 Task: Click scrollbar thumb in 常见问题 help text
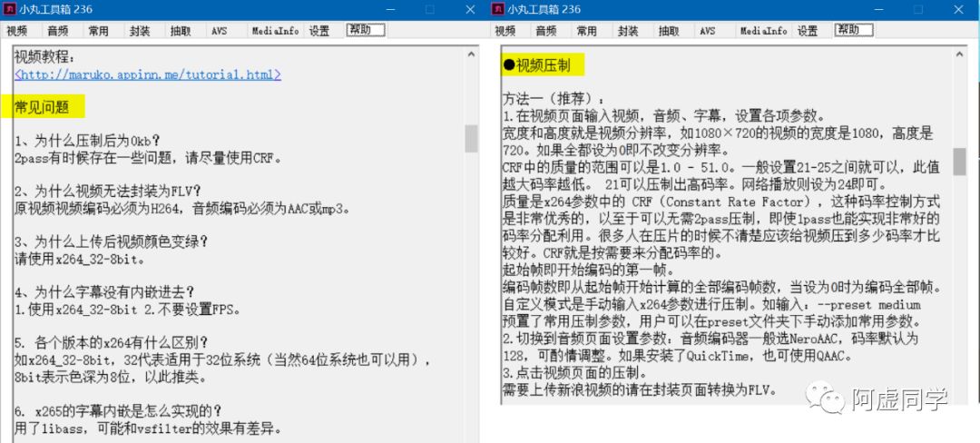pyautogui.click(x=471, y=139)
